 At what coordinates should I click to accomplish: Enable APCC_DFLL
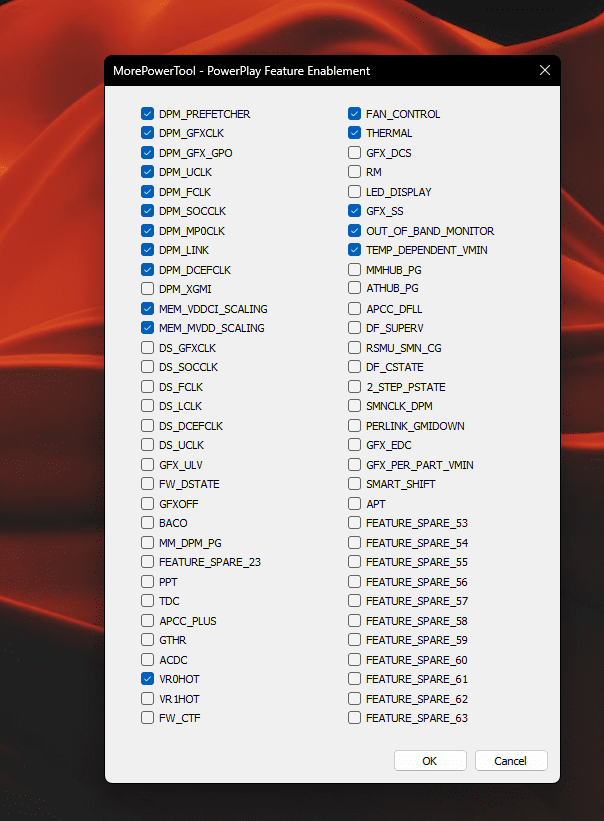point(354,309)
